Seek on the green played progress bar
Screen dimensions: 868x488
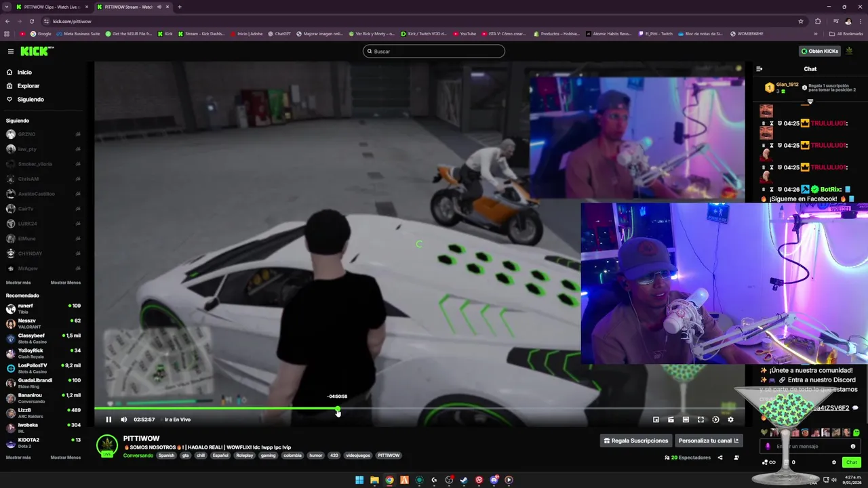coord(216,409)
